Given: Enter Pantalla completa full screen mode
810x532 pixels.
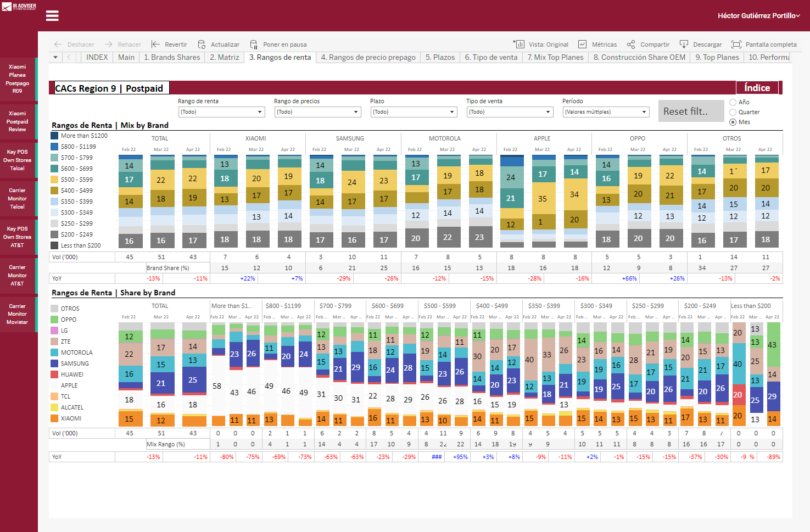Looking at the screenshot, I should click(x=736, y=44).
